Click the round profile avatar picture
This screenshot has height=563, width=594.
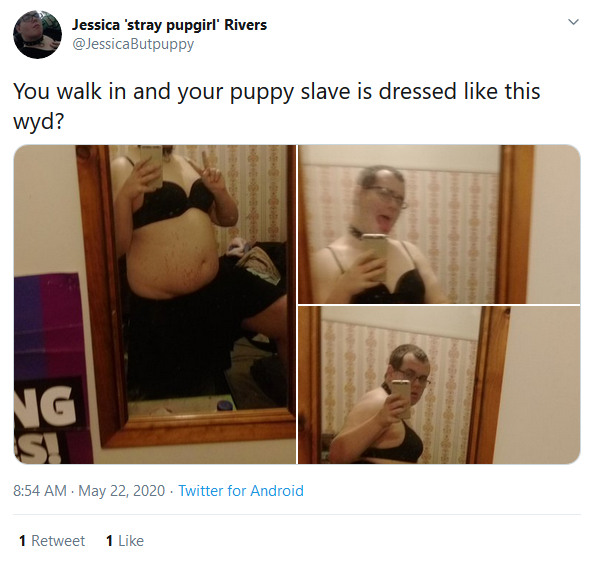tap(38, 34)
